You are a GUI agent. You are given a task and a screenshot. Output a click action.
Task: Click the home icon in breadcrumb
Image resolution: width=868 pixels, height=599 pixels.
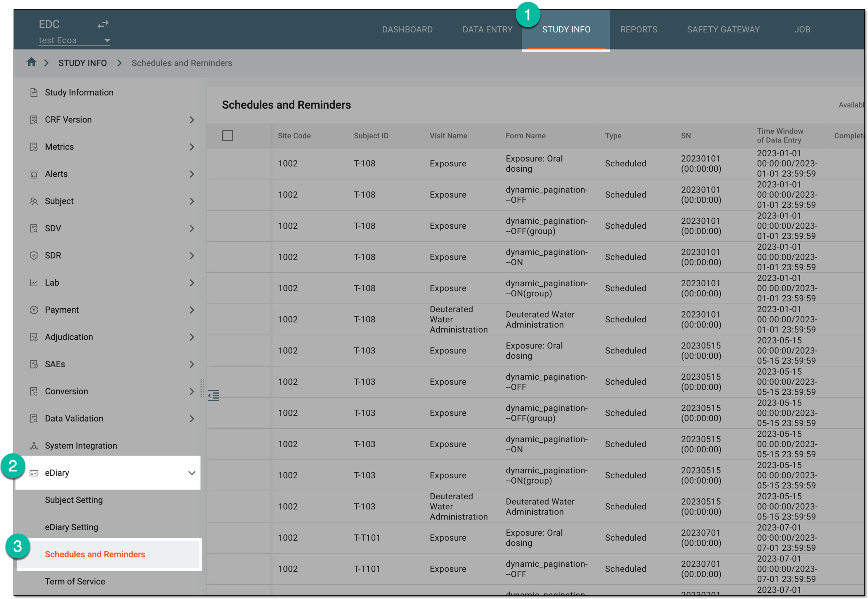tap(32, 62)
